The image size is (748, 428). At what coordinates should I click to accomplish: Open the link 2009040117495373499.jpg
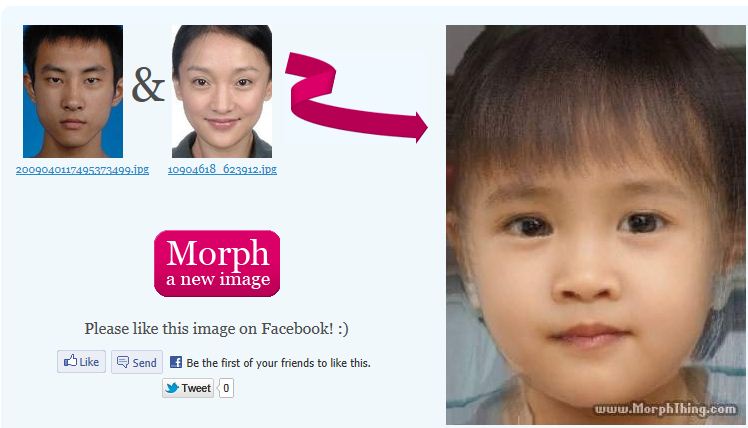(x=83, y=169)
